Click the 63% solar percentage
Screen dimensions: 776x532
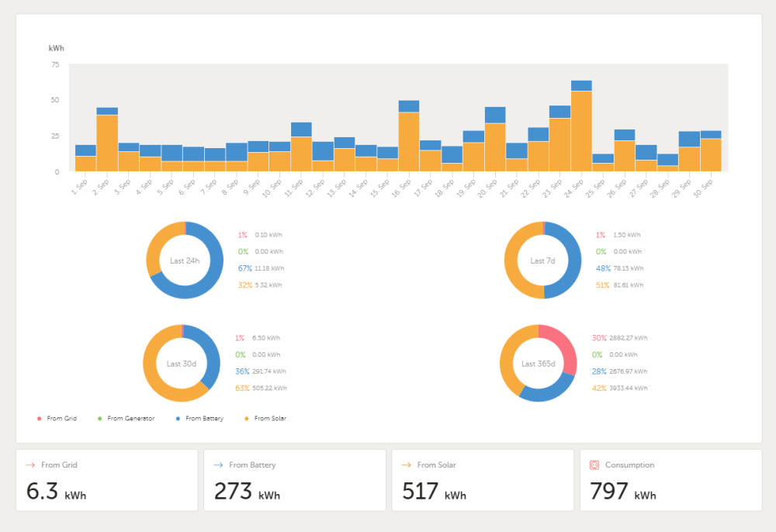point(242,388)
